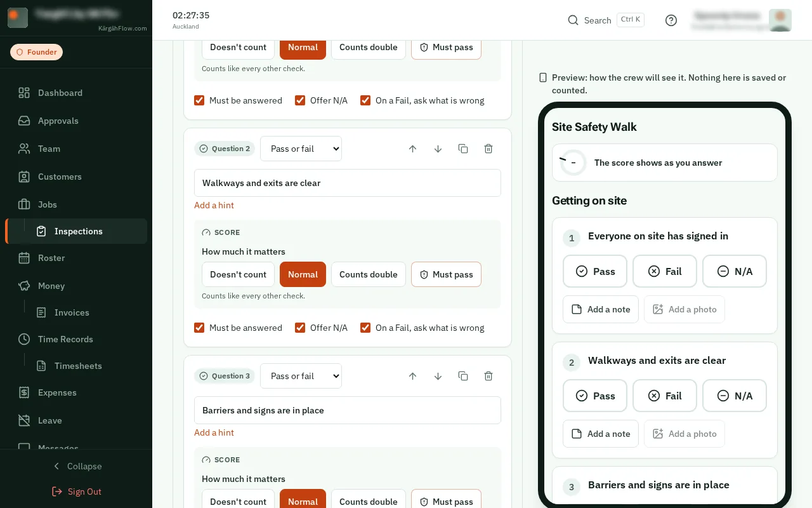Image resolution: width=812 pixels, height=508 pixels.
Task: Open Question 2 type dropdown Pass or fail
Action: pyautogui.click(x=301, y=149)
